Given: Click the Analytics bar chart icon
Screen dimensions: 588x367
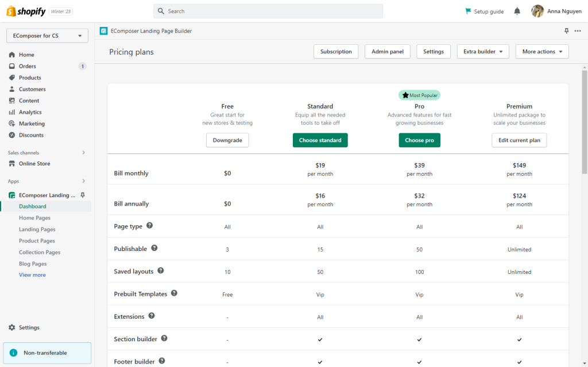Looking at the screenshot, I should (x=12, y=112).
